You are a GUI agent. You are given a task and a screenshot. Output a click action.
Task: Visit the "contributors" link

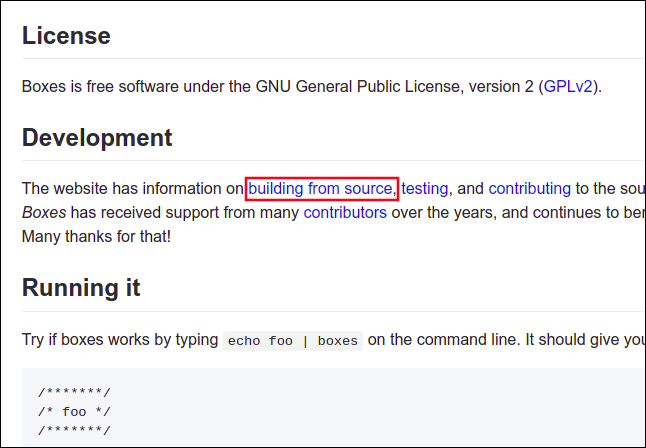click(x=345, y=213)
